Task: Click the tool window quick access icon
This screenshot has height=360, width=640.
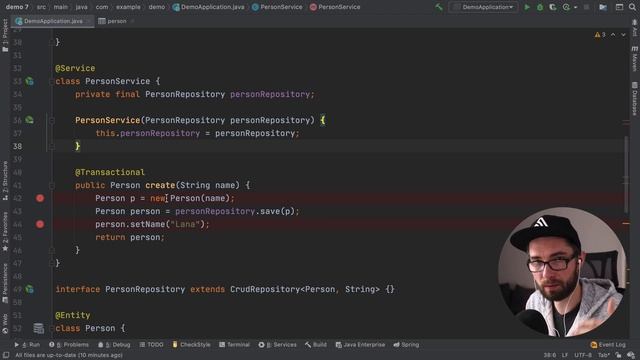Action: pyautogui.click(x=6, y=356)
